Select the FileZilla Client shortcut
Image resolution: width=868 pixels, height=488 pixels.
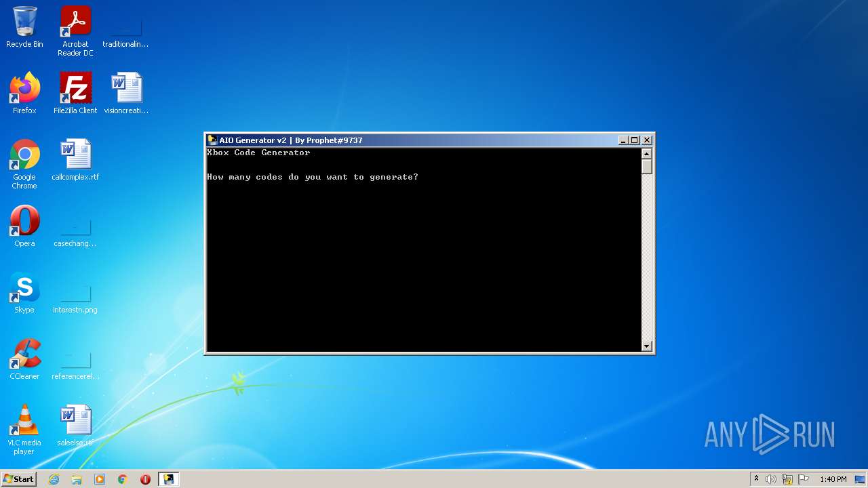click(x=75, y=94)
